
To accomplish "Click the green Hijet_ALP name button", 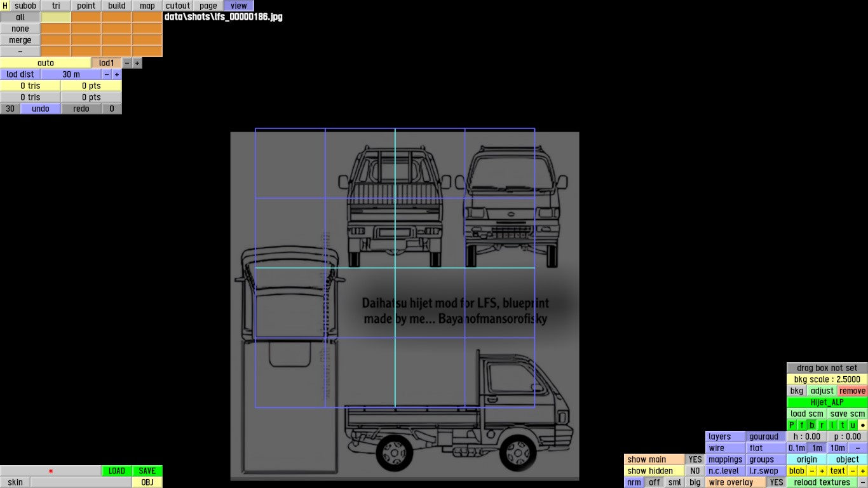I will 827,402.
